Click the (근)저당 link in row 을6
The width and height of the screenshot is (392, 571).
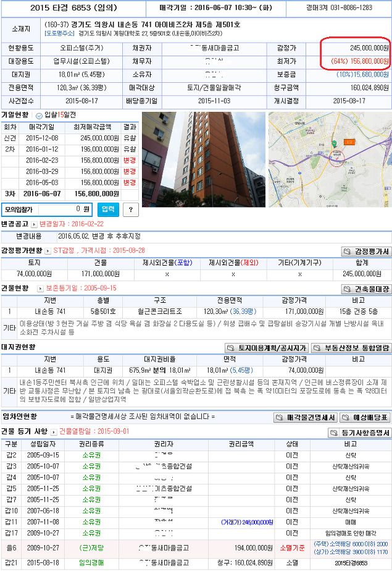click(91, 548)
